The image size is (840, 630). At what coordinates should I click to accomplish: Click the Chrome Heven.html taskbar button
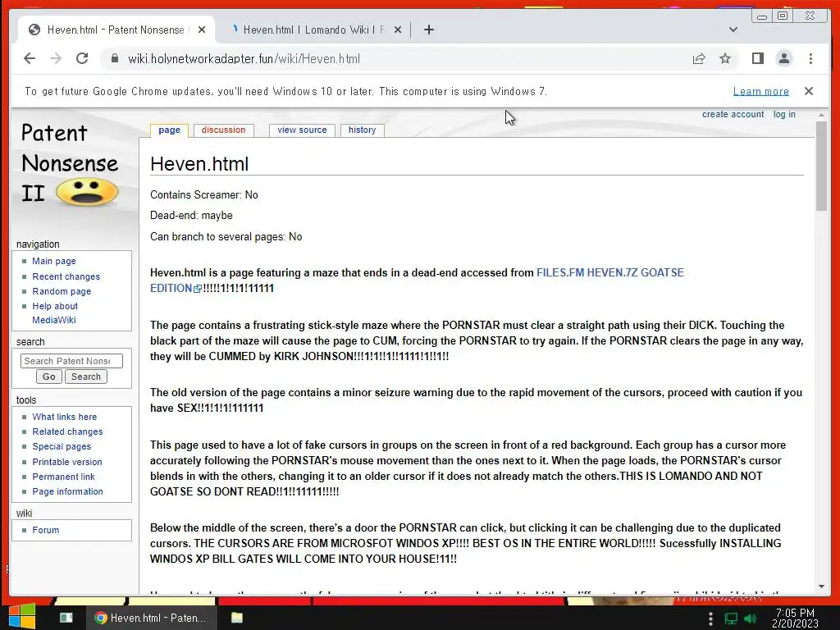point(152,618)
